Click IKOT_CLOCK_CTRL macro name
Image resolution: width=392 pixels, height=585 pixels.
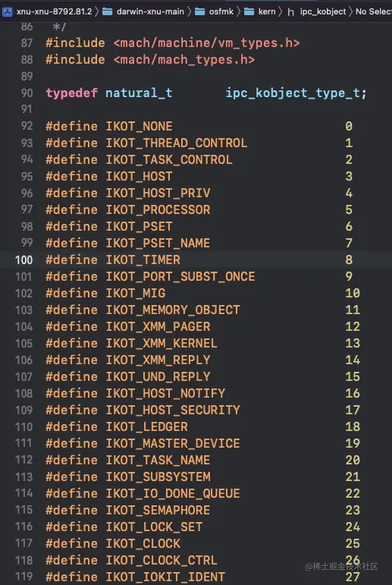[162, 561]
